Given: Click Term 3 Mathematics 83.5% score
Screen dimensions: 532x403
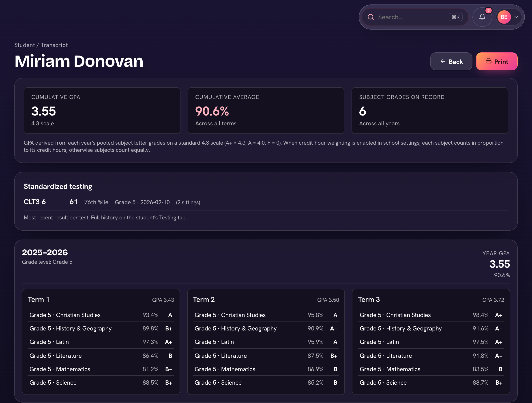Looking at the screenshot, I should point(481,369).
